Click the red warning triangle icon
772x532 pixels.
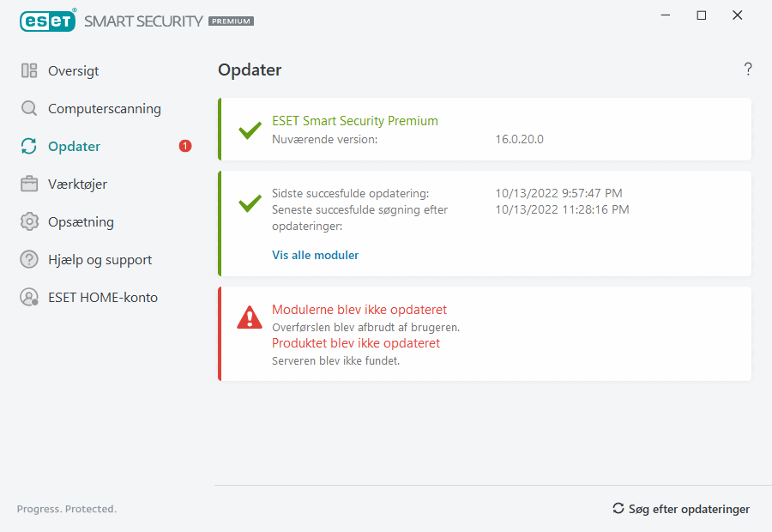pos(250,317)
